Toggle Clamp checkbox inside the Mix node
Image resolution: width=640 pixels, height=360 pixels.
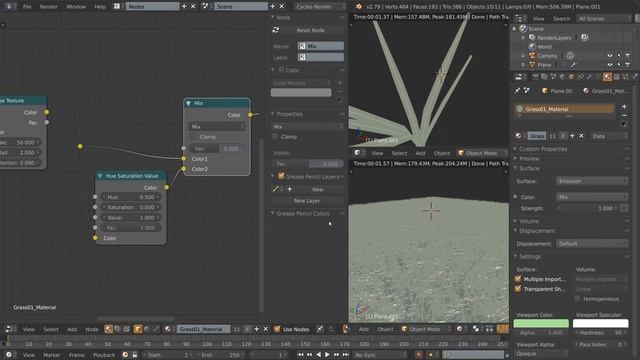(x=194, y=137)
